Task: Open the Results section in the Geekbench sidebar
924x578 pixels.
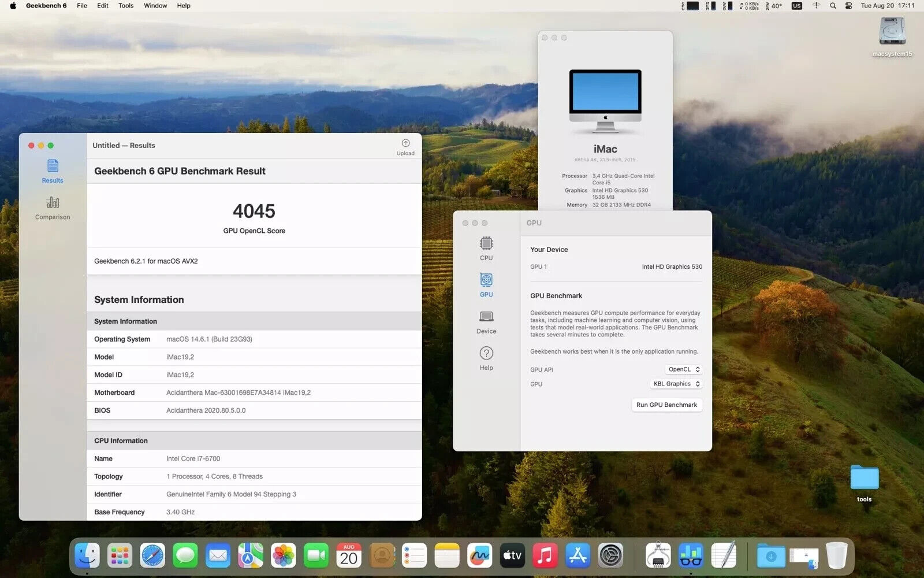Action: 53,172
